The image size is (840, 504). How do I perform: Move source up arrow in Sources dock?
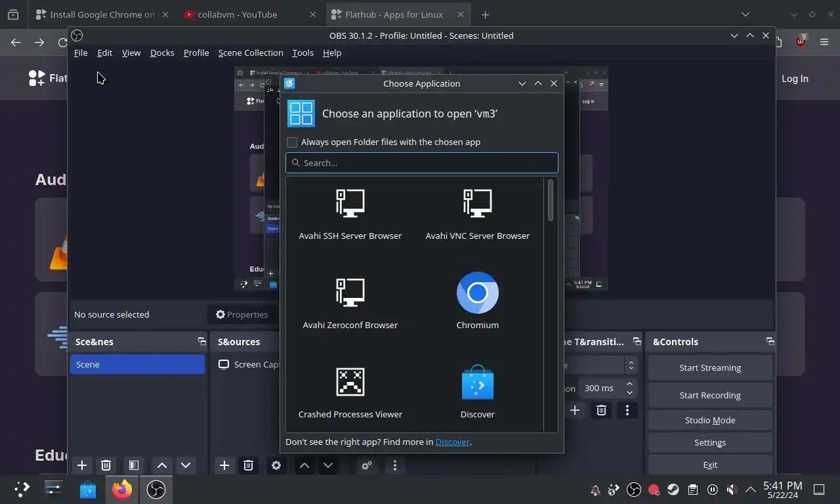click(x=304, y=465)
